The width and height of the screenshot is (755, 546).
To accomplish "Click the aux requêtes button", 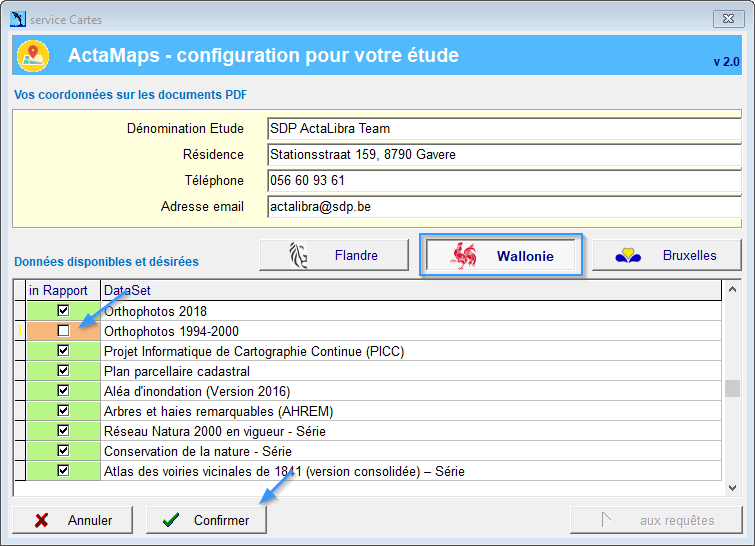I will [x=656, y=520].
